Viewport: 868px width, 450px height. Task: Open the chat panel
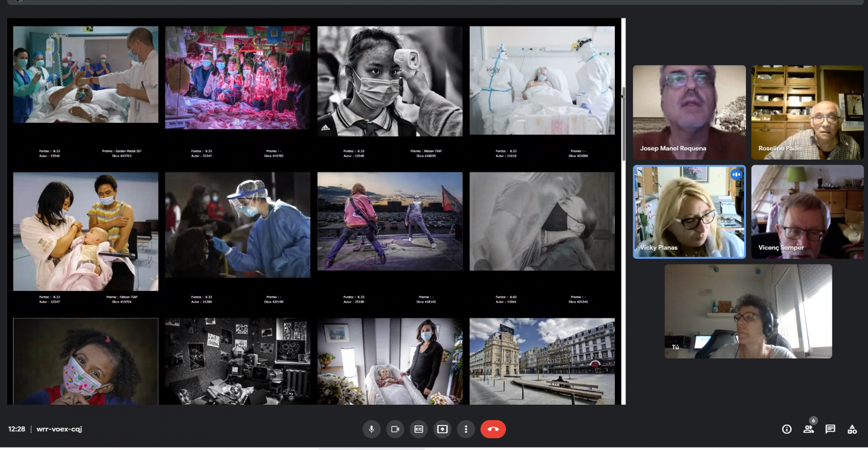coord(830,429)
